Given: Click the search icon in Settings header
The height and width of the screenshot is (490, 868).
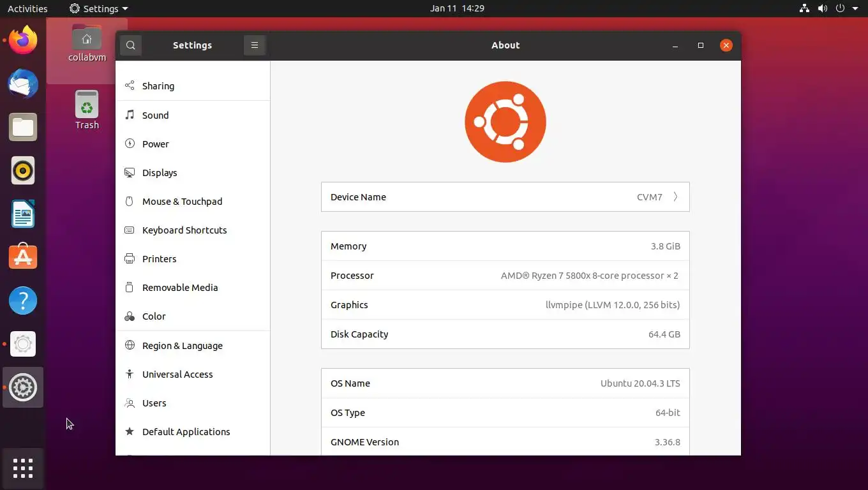Looking at the screenshot, I should [131, 45].
